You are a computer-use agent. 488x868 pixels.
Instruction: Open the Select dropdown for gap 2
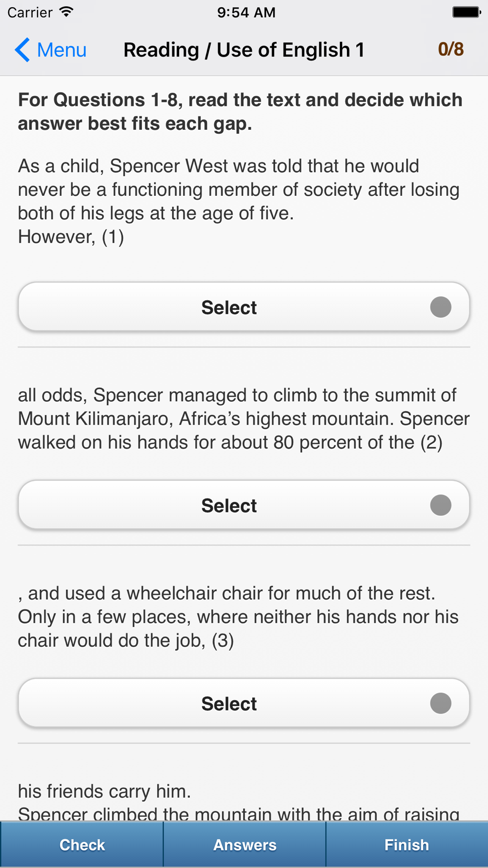click(244, 505)
